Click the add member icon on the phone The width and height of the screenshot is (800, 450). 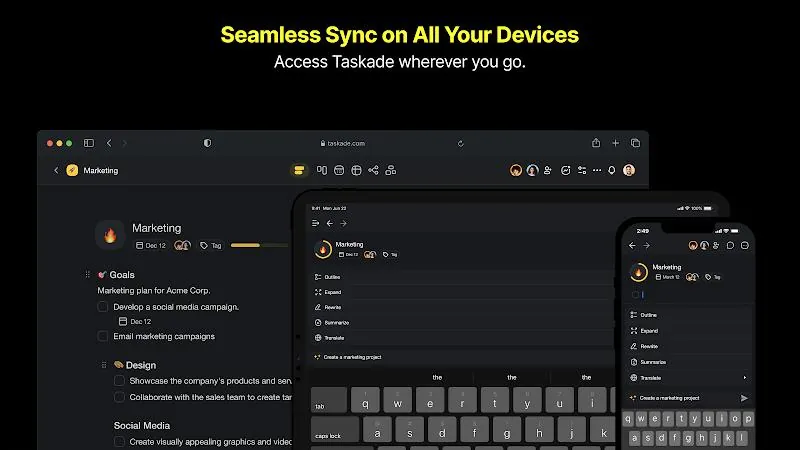(x=716, y=245)
